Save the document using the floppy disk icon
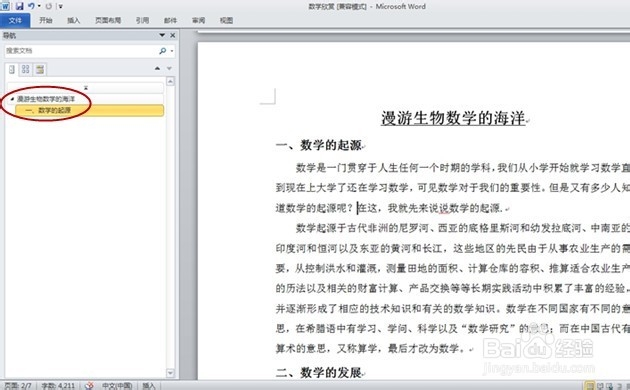 (x=19, y=6)
